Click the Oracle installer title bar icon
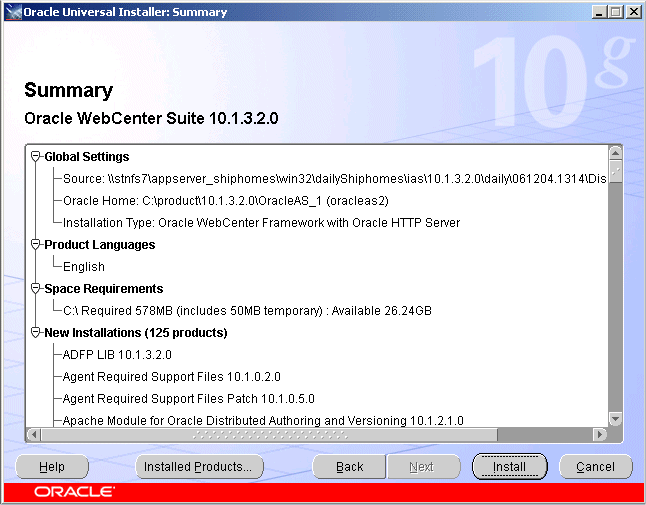This screenshot has height=505, width=646. [x=14, y=12]
